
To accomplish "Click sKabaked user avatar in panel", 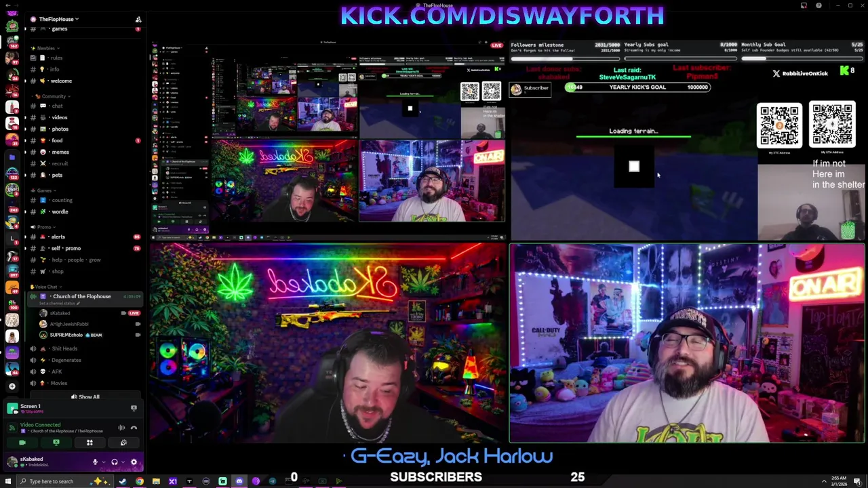I will 12,462.
